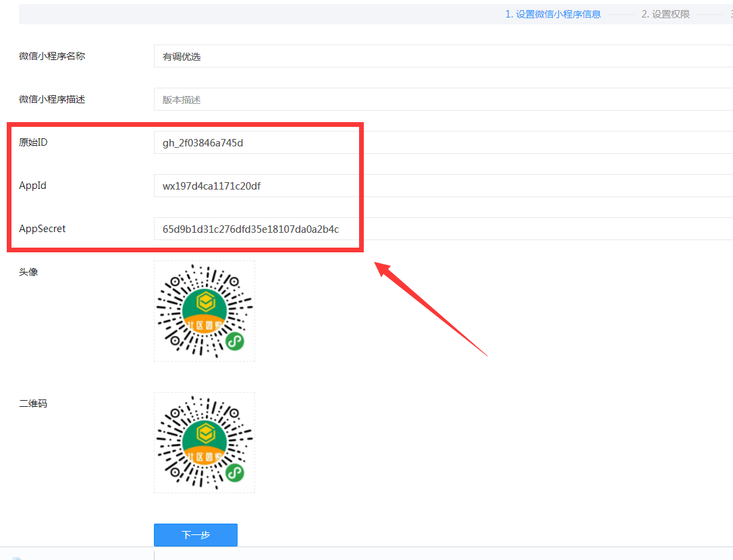Click the 头像 label
The image size is (733, 560).
(x=28, y=272)
